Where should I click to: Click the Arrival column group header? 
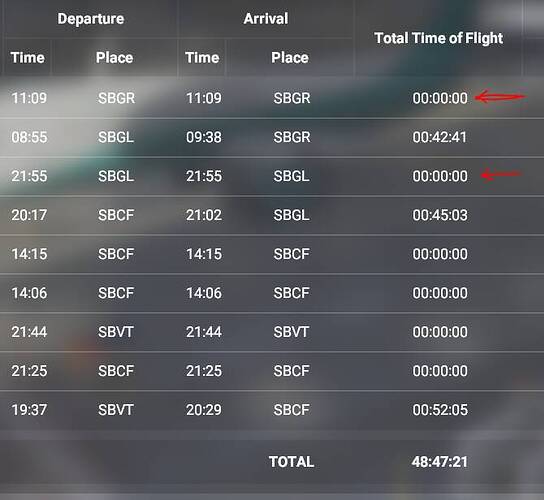coord(266,19)
